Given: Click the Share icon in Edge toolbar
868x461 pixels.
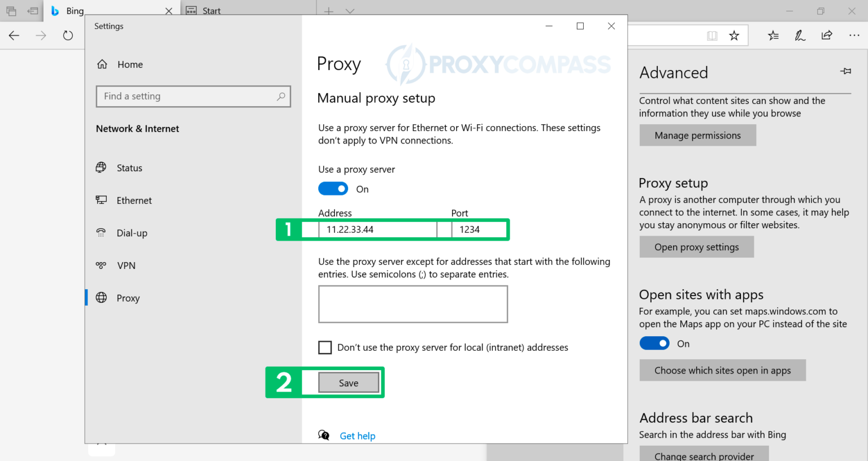Looking at the screenshot, I should (827, 35).
